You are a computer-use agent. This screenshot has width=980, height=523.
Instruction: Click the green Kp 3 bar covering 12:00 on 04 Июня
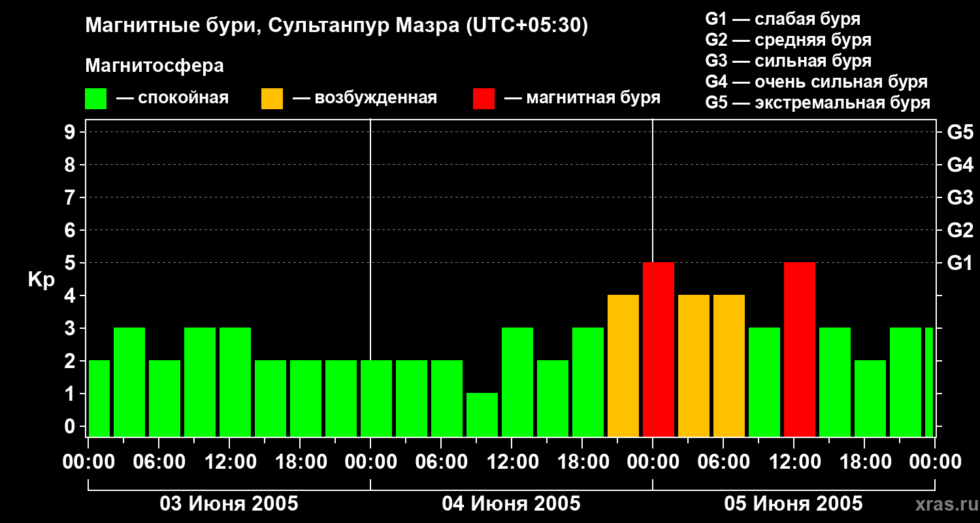coord(517,382)
